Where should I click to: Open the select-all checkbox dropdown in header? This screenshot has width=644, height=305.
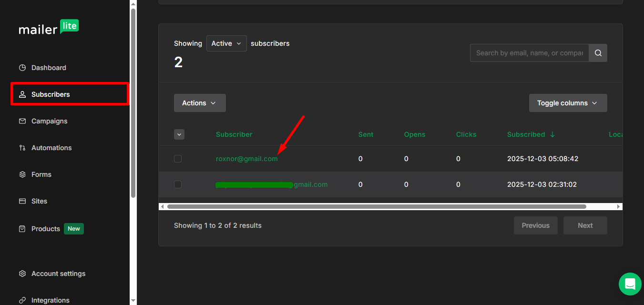pyautogui.click(x=179, y=134)
